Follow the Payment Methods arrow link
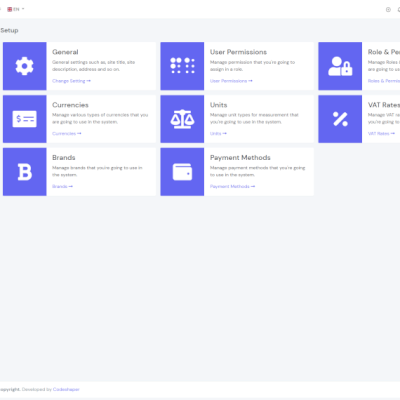The height and width of the screenshot is (400, 400). 232,186
